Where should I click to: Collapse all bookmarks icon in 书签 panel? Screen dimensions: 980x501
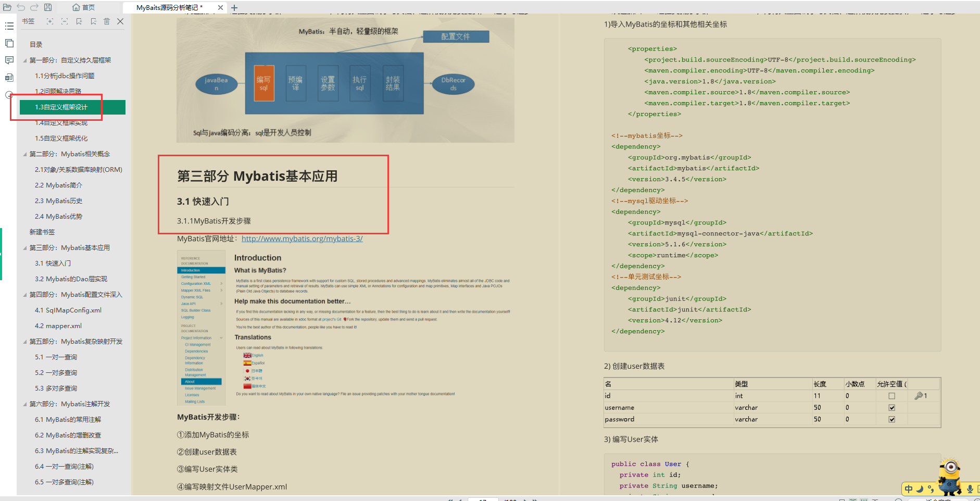coord(65,21)
